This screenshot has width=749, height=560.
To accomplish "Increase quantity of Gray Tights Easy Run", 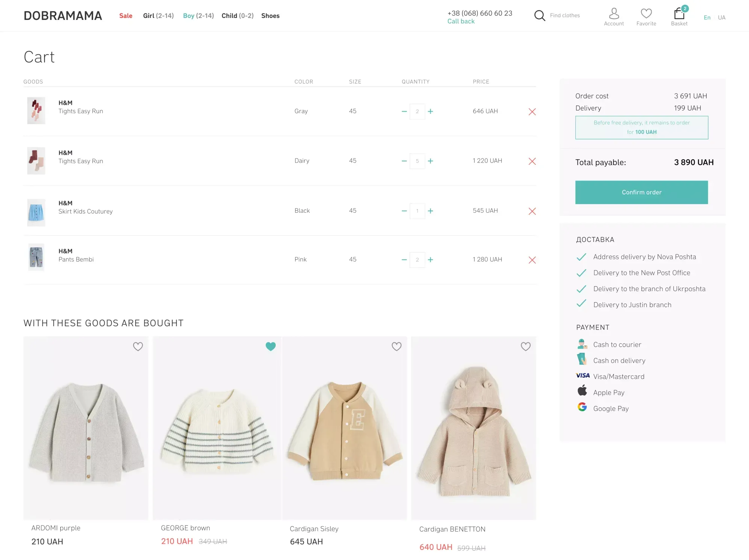I will (430, 111).
